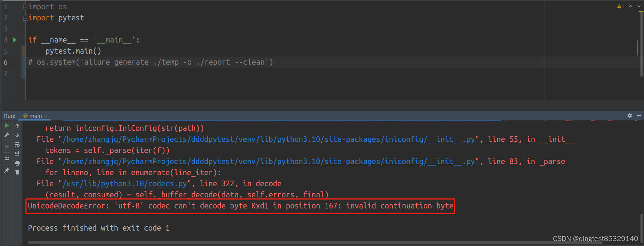Open Run panel settings gear

coord(630,115)
